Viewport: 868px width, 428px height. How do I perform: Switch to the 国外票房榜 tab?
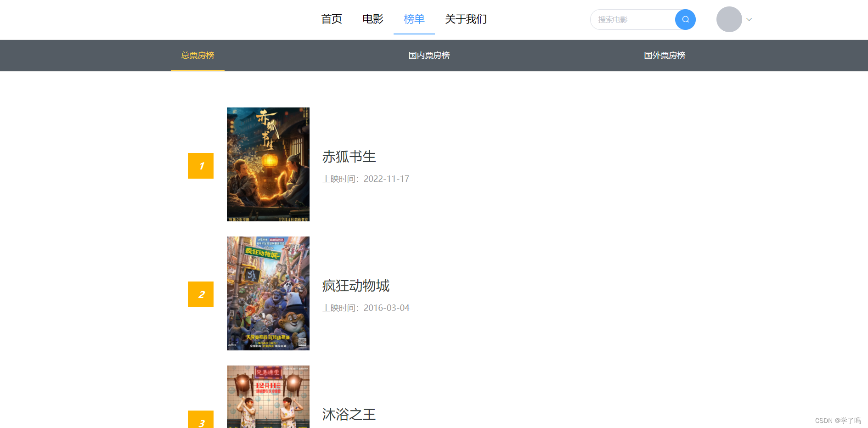click(x=665, y=56)
